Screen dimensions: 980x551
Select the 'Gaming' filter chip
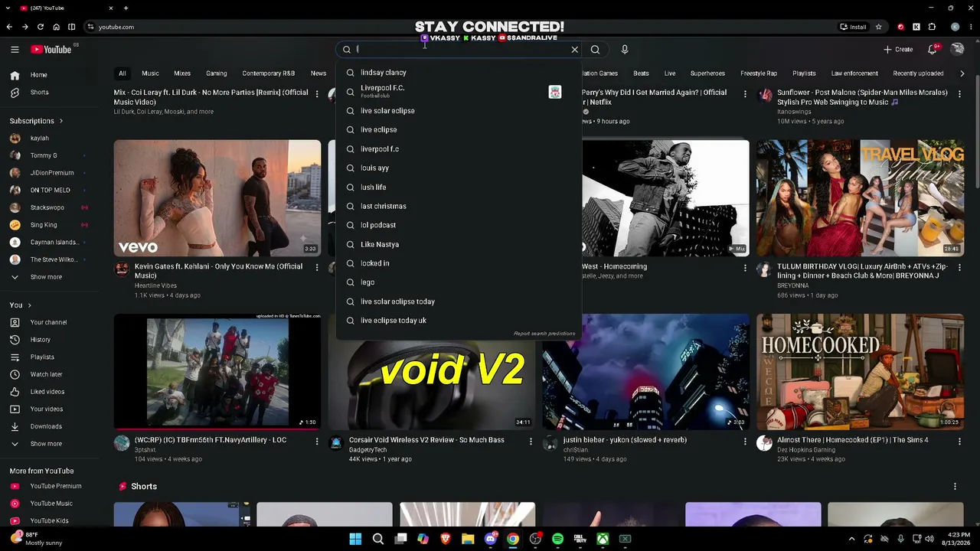pos(217,73)
